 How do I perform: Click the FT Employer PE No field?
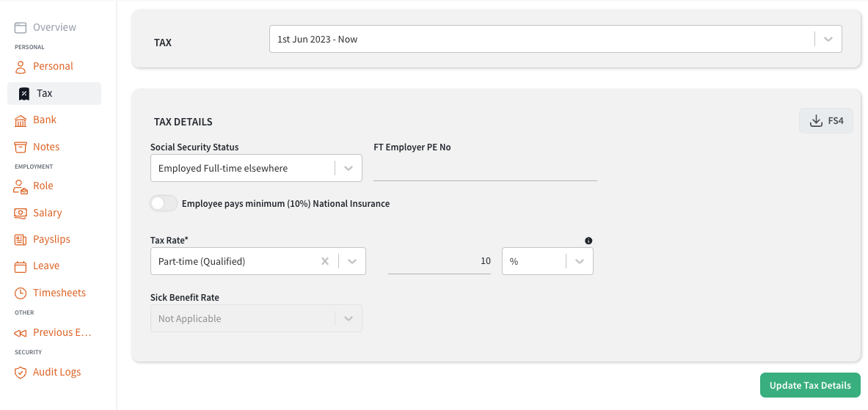point(486,169)
